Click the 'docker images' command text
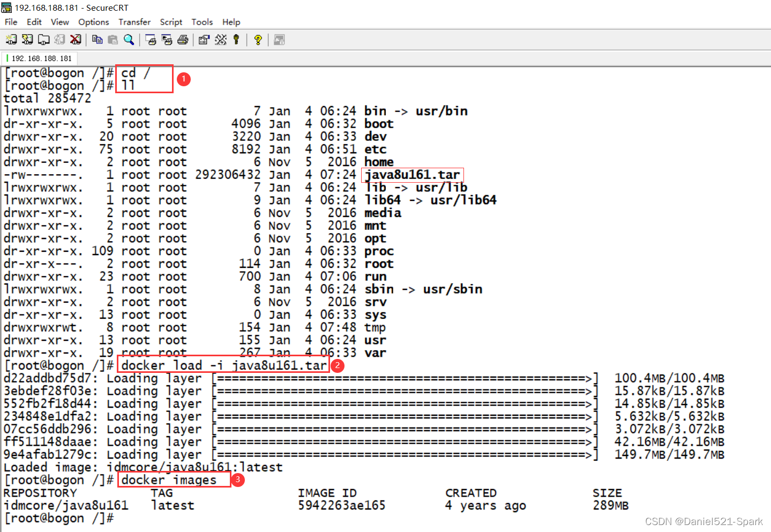 pyautogui.click(x=169, y=481)
